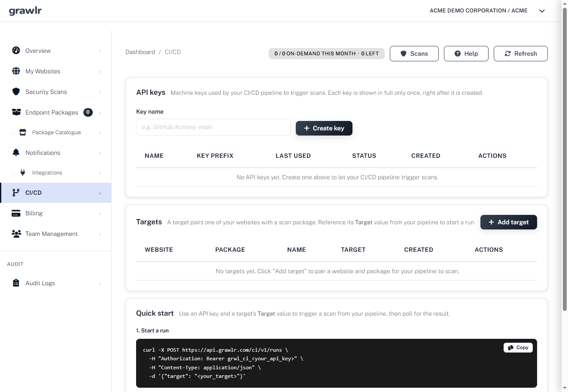Expand the My Websites chevron
The width and height of the screenshot is (568, 392).
(x=100, y=72)
